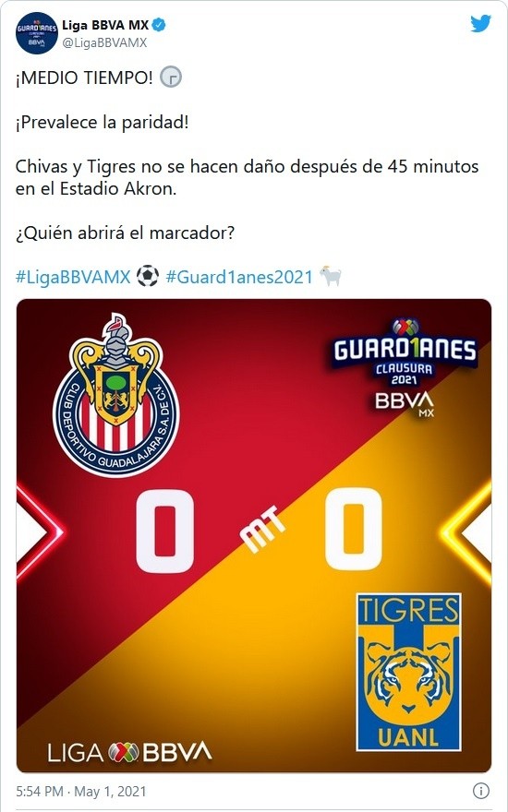Open the #LigaBBVAMX hashtag
508x812 pixels.
click(73, 277)
